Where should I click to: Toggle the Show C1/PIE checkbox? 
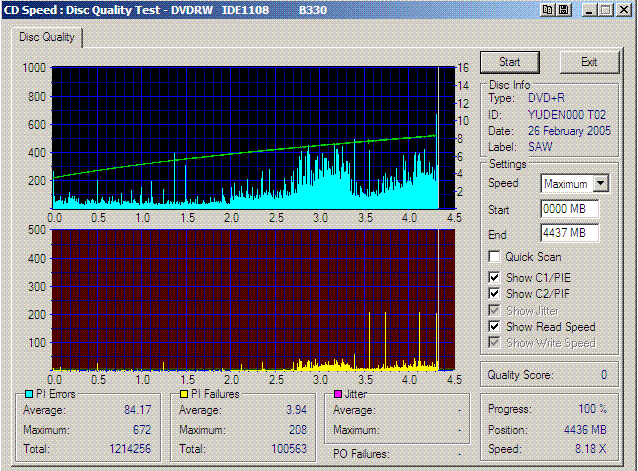pyautogui.click(x=494, y=277)
